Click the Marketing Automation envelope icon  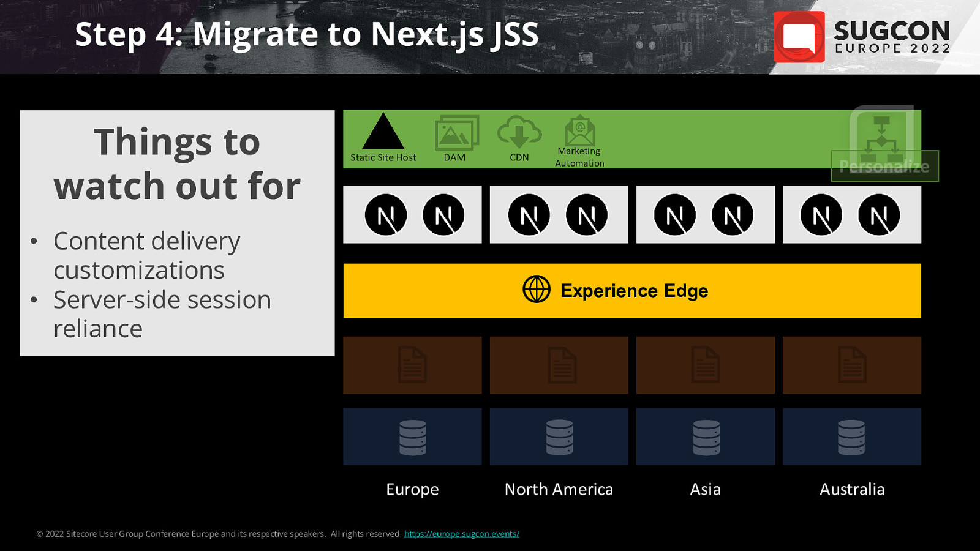point(579,130)
